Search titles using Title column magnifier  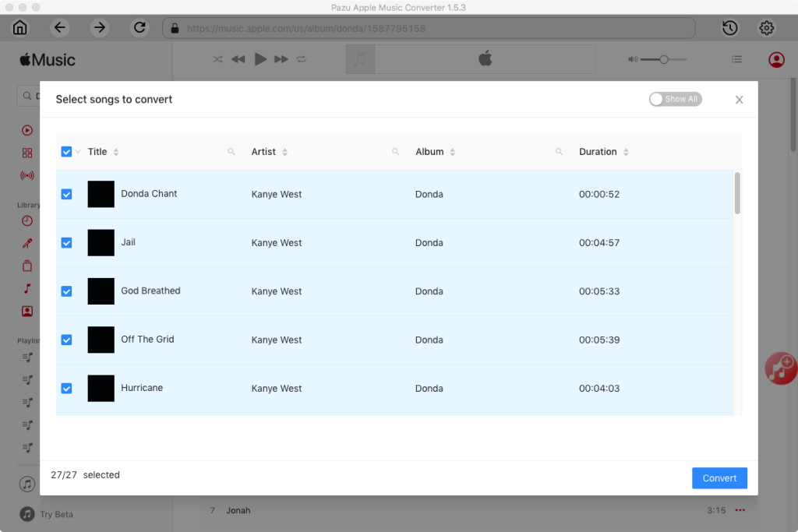pyautogui.click(x=231, y=152)
